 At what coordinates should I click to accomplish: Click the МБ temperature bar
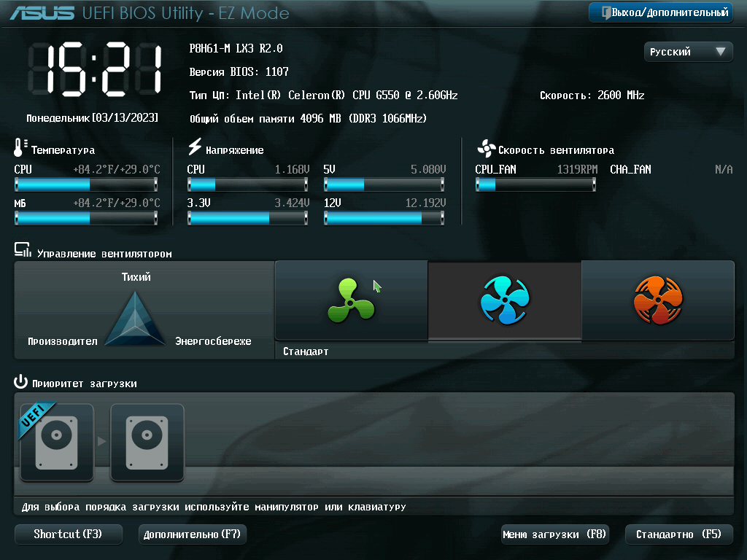pyautogui.click(x=86, y=218)
